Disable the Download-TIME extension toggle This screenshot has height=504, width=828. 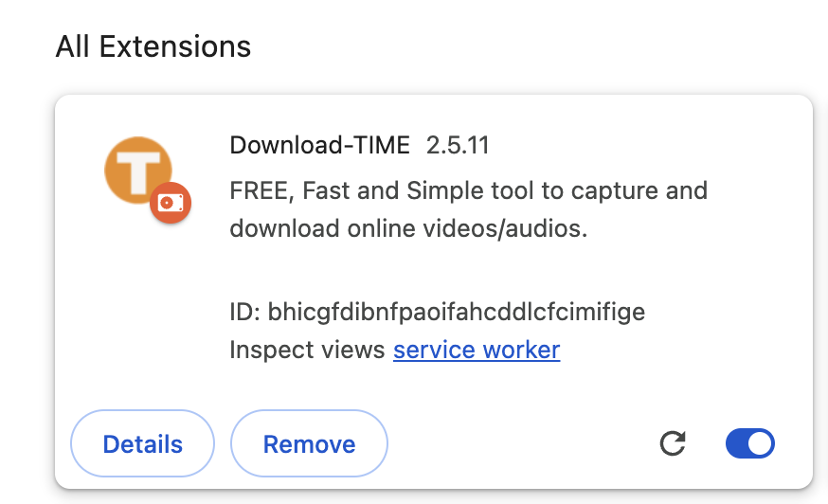point(749,443)
